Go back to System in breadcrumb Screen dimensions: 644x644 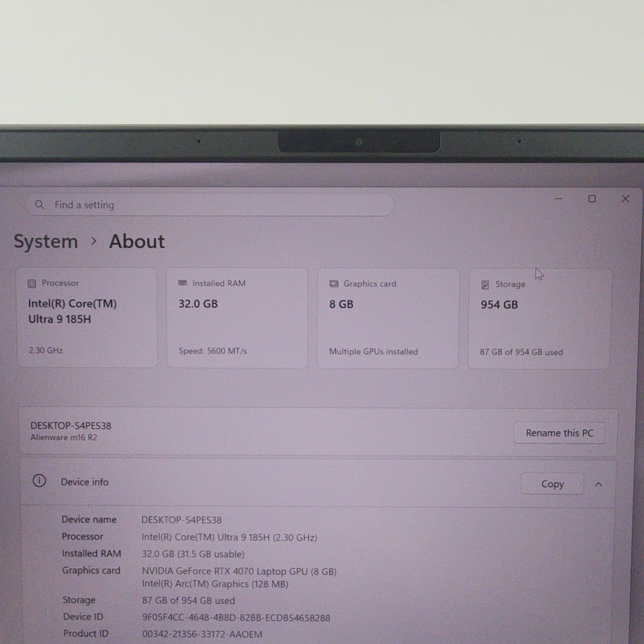46,241
